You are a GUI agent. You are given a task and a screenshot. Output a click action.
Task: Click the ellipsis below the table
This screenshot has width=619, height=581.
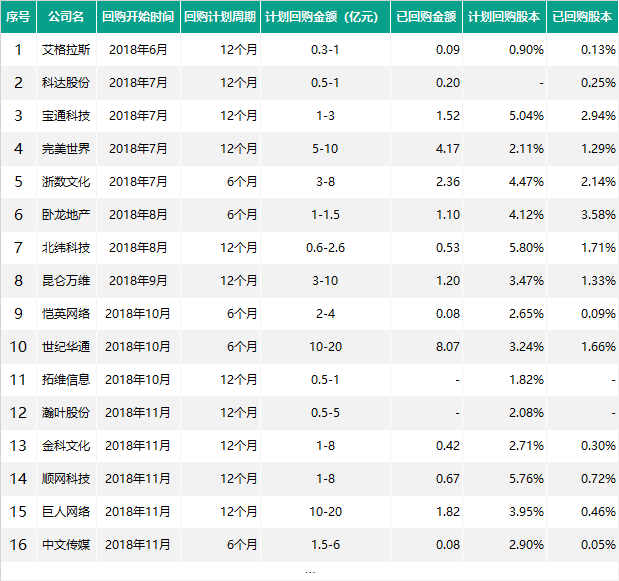point(310,572)
